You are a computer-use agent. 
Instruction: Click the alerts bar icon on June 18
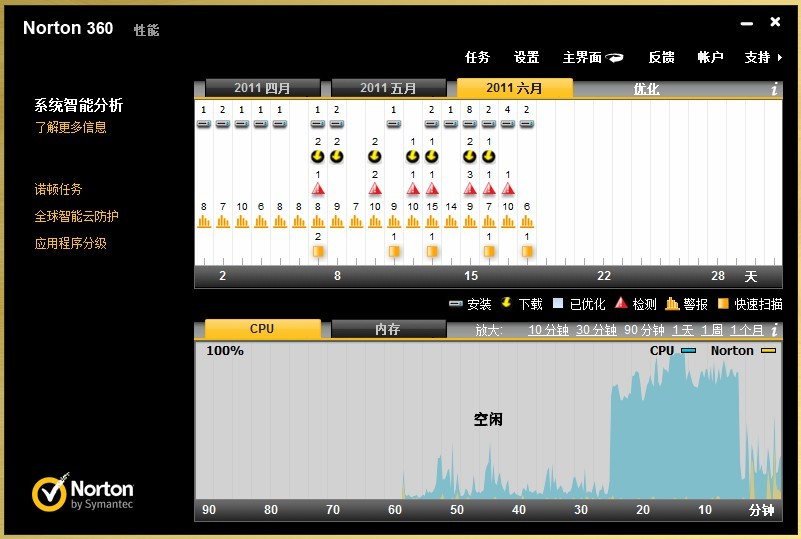(527, 221)
